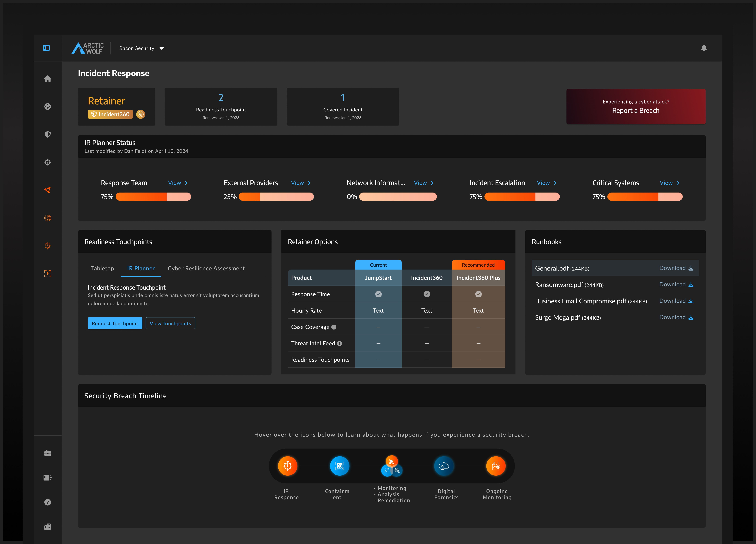Image resolution: width=756 pixels, height=544 pixels.
Task: Open the shield icon in the sidebar
Action: tap(48, 134)
